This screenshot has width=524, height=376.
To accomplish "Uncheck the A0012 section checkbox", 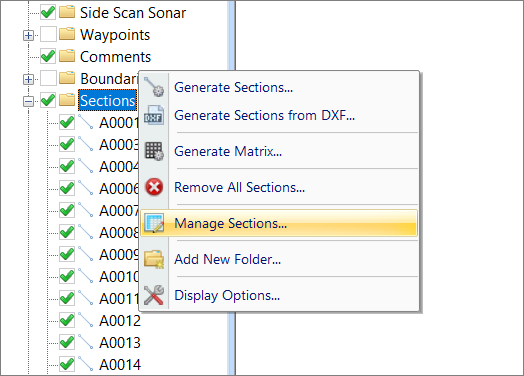I will (67, 321).
